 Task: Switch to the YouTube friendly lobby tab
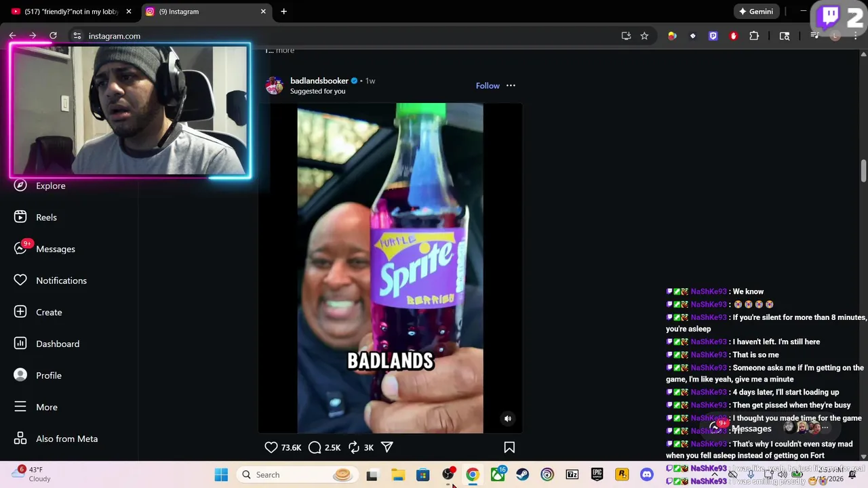coord(70,12)
